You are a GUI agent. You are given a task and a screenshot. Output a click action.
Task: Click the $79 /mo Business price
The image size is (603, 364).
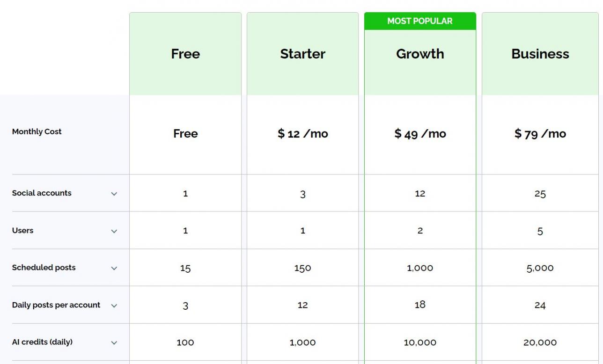pyautogui.click(x=540, y=134)
